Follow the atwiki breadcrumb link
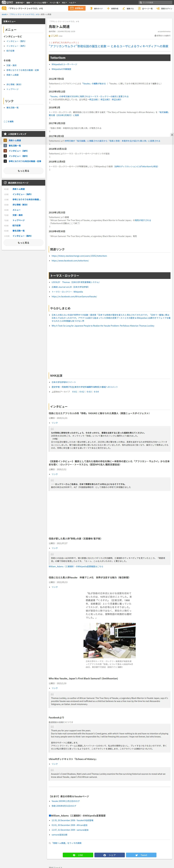Screen dimensions: 174x868 coord(4,14)
